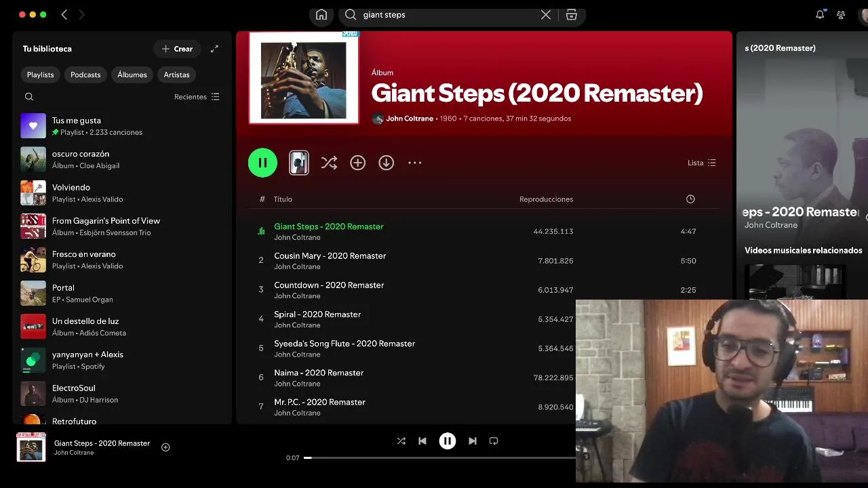
Task: Toggle repeat in the player bar
Action: 494,441
